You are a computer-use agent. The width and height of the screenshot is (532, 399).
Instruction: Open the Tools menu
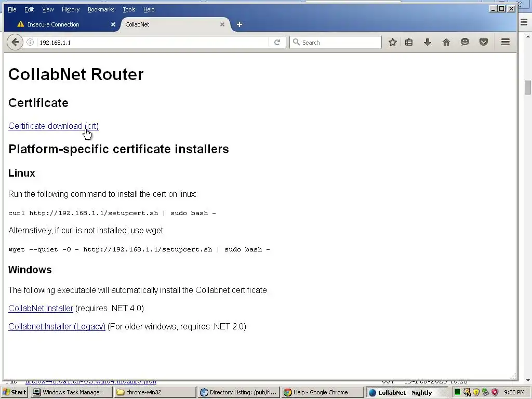click(129, 9)
